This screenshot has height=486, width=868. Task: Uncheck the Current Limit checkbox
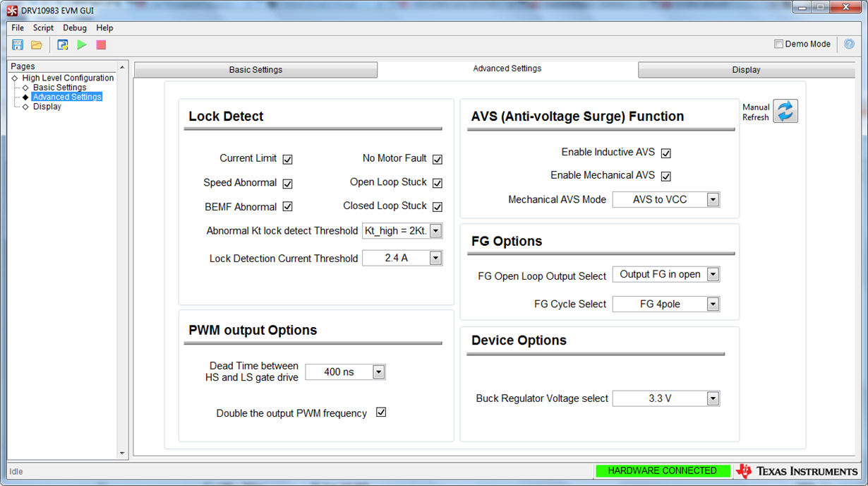[x=287, y=160]
